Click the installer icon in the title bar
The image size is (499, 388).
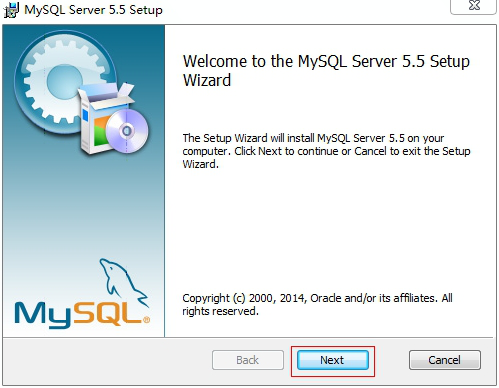pyautogui.click(x=11, y=10)
